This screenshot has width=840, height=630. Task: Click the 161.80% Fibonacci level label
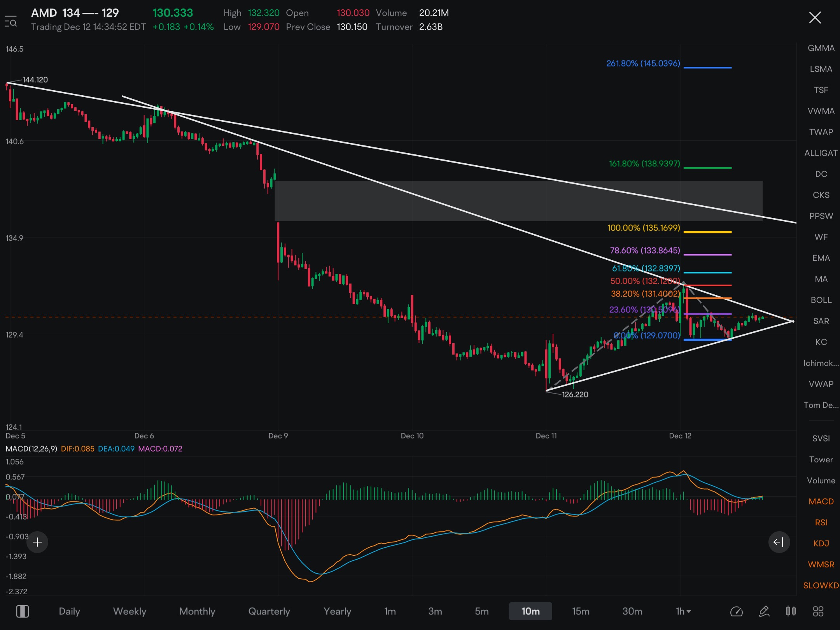pyautogui.click(x=644, y=164)
